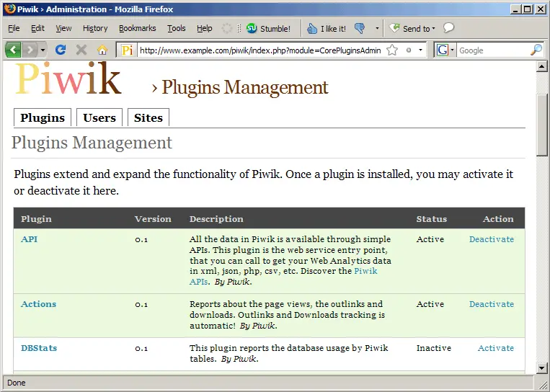Screen dimensions: 550x392
Task: Open the dropdown arrow beside thumbs-down
Action: (x=377, y=28)
